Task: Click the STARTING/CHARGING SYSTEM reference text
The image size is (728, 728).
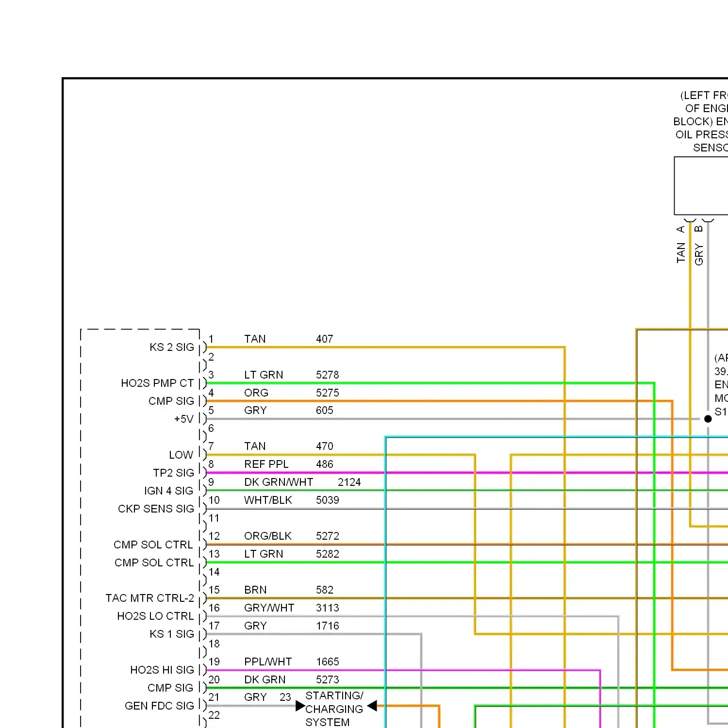Action: click(334, 709)
